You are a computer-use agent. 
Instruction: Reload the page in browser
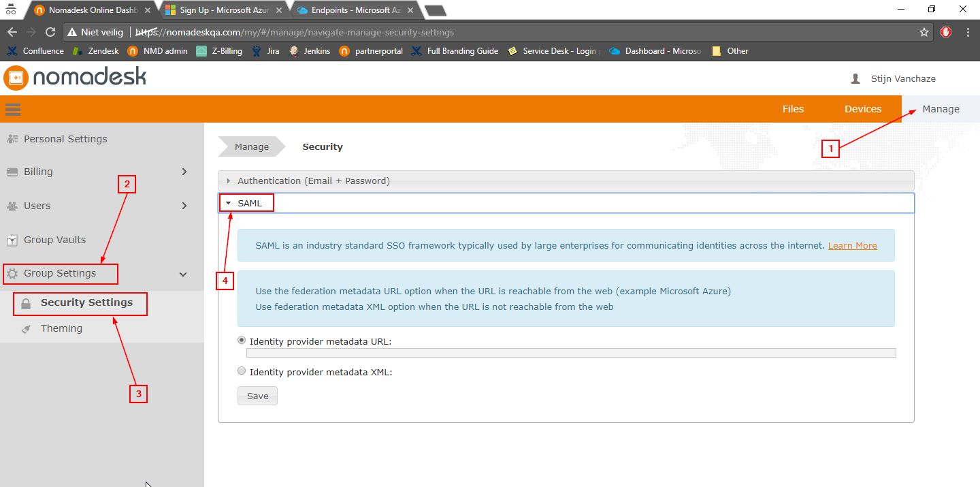point(50,32)
